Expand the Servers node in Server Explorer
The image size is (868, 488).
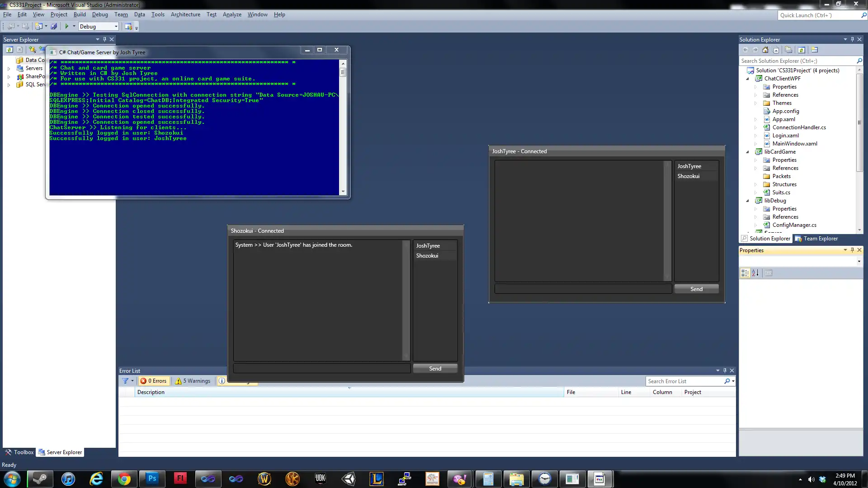point(9,69)
